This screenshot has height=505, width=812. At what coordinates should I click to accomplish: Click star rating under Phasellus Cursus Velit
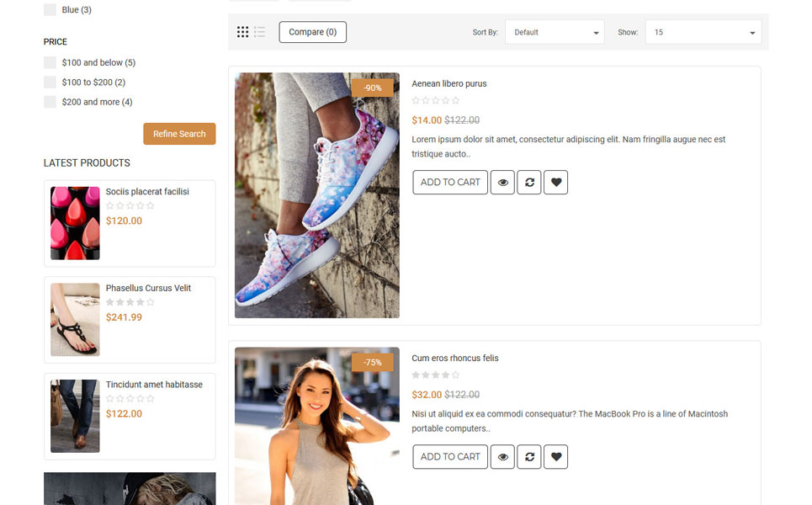coord(130,302)
